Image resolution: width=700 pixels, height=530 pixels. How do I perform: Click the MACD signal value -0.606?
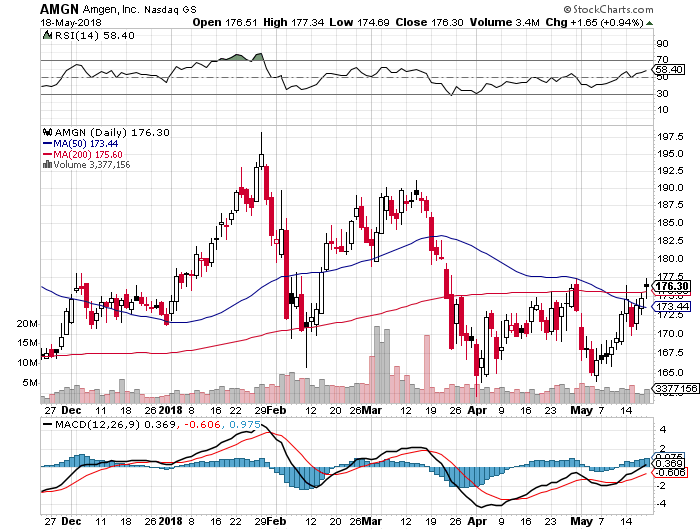pos(202,424)
